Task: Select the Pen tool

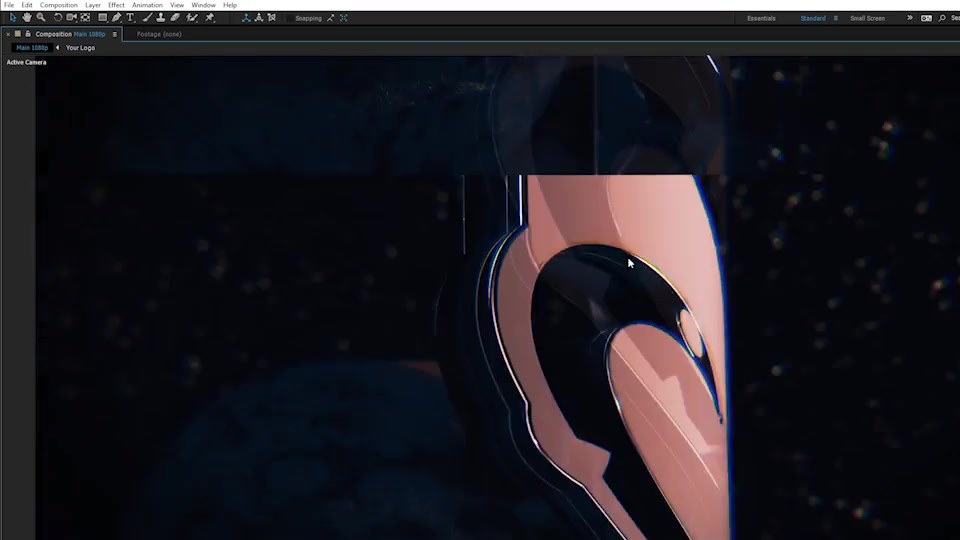Action: [x=116, y=18]
